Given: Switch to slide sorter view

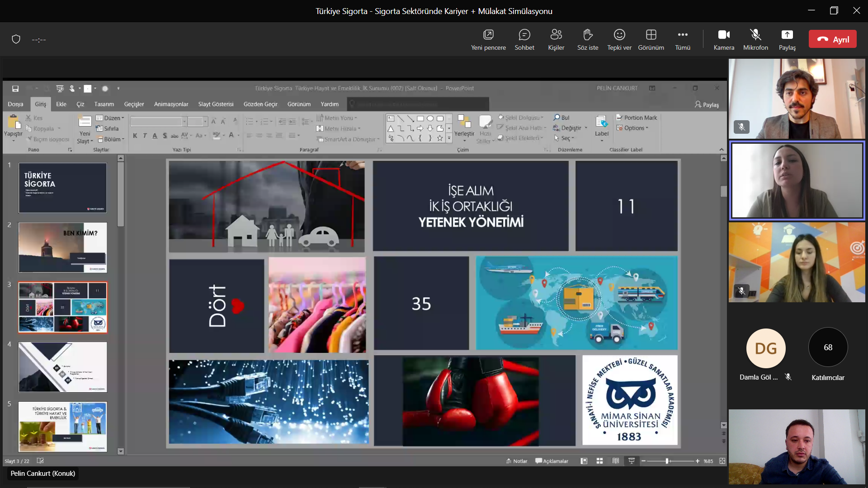Looking at the screenshot, I should click(600, 461).
